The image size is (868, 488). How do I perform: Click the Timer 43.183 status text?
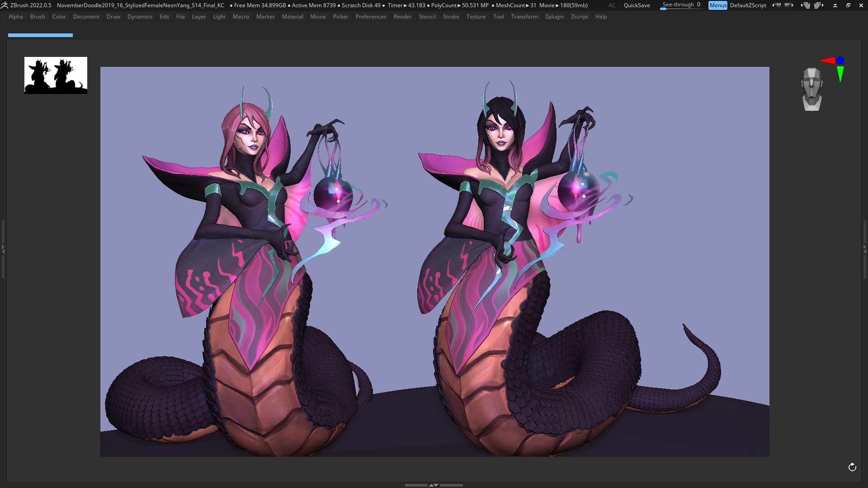[406, 5]
